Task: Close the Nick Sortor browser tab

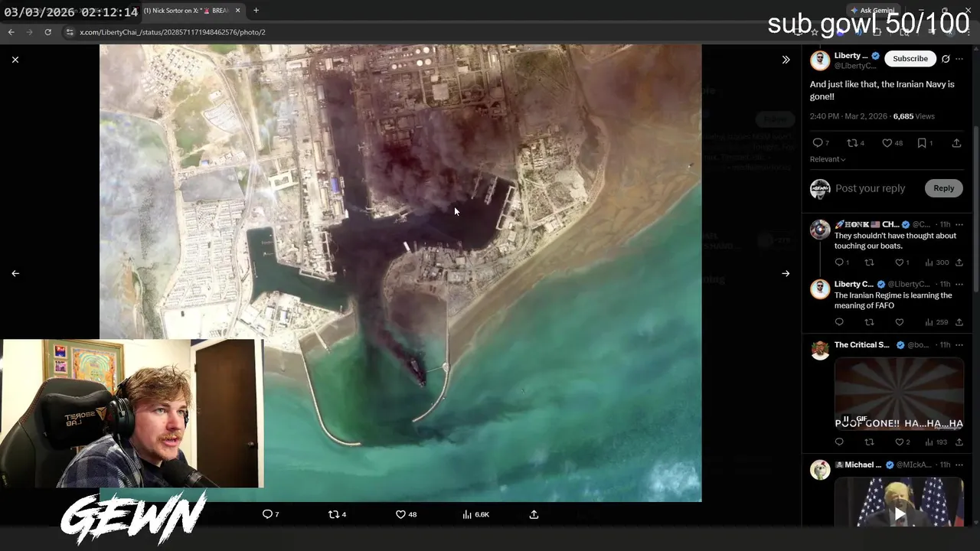Action: (237, 11)
